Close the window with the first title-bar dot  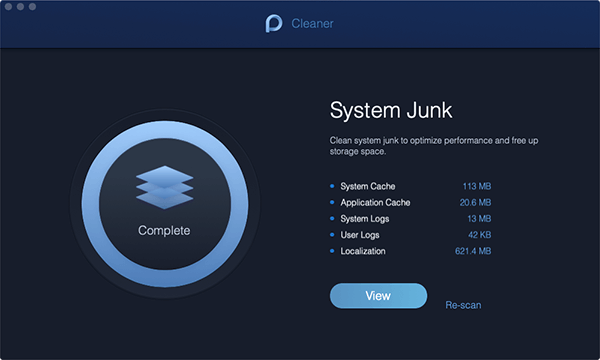8,7
